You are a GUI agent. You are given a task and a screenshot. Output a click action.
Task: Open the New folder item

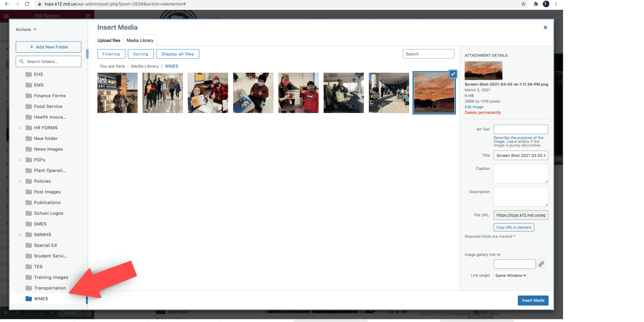coord(46,138)
